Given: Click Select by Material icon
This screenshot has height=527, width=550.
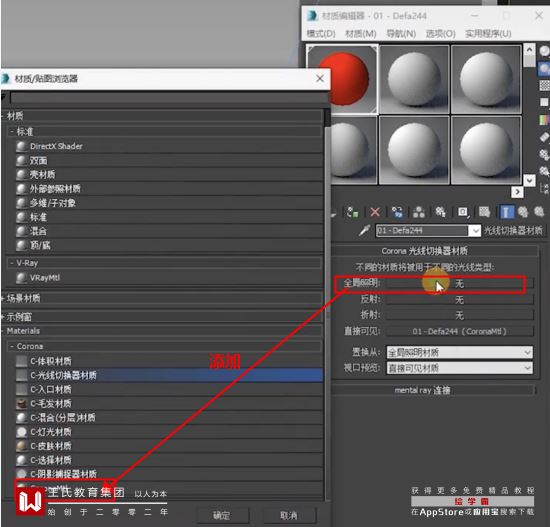Looking at the screenshot, I should tap(544, 171).
